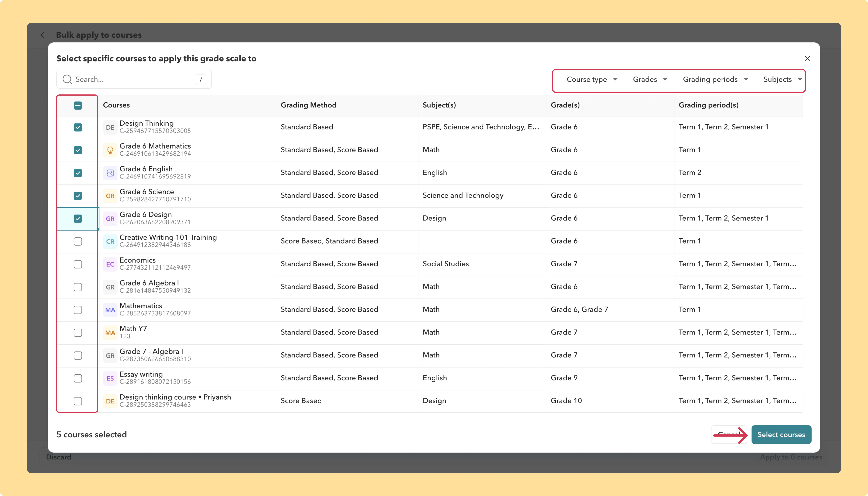This screenshot has height=496, width=868.
Task: Click the 5 courses selected status text
Action: [92, 435]
